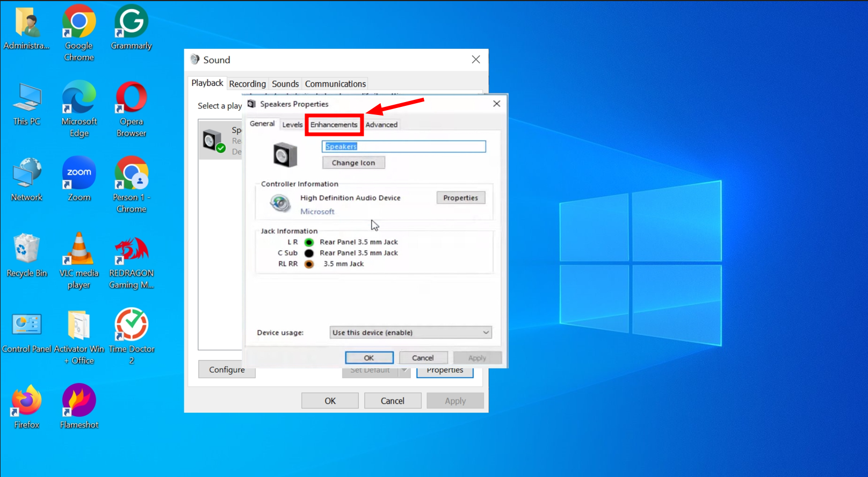This screenshot has height=477, width=868.
Task: Launch Firefox from the desktop
Action: 26,407
